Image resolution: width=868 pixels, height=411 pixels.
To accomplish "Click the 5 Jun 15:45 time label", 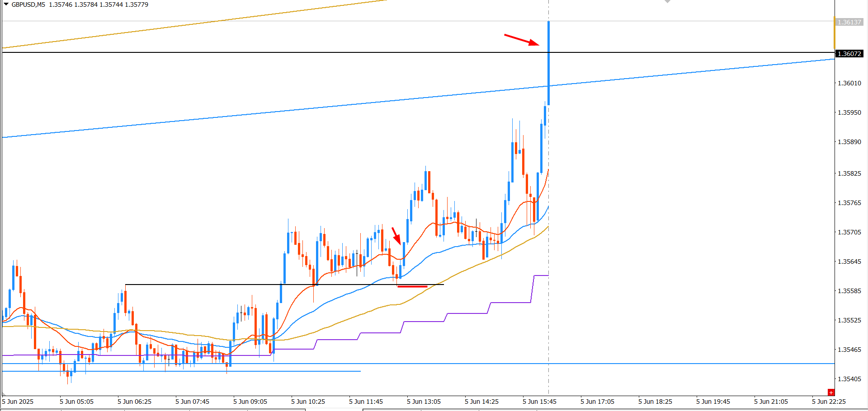I will point(539,402).
